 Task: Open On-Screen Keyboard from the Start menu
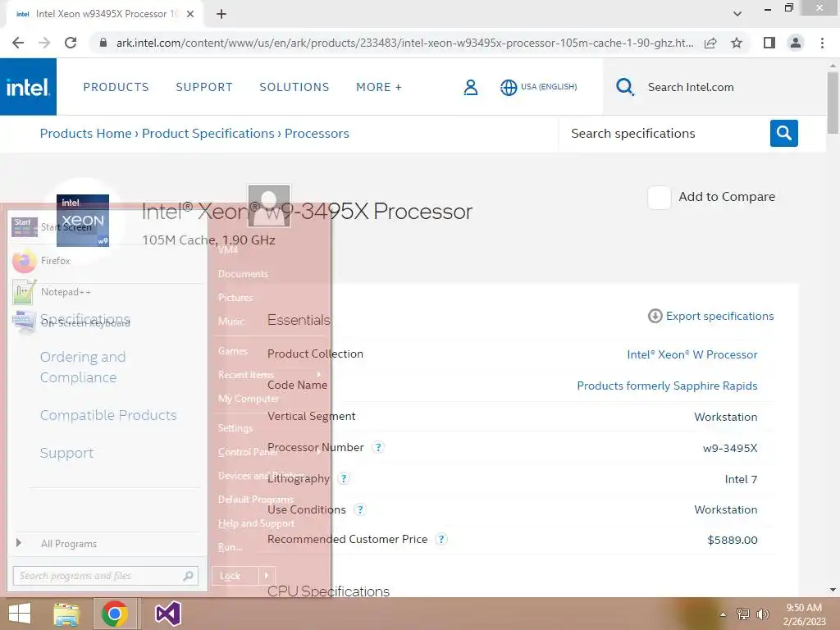107,322
